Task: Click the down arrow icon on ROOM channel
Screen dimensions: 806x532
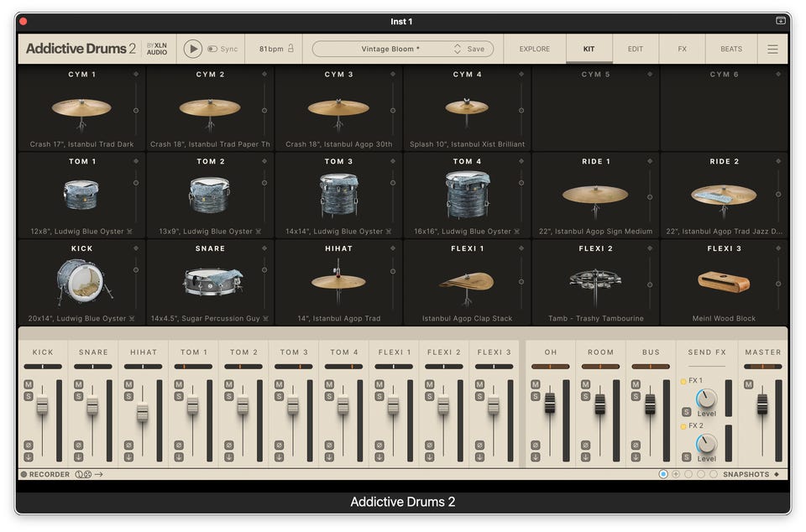Action: point(585,456)
